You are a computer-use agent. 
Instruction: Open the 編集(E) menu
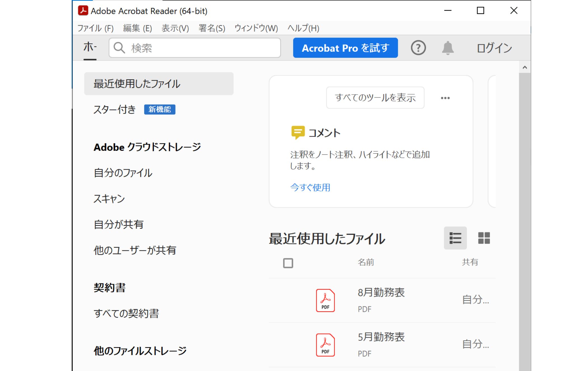(137, 28)
